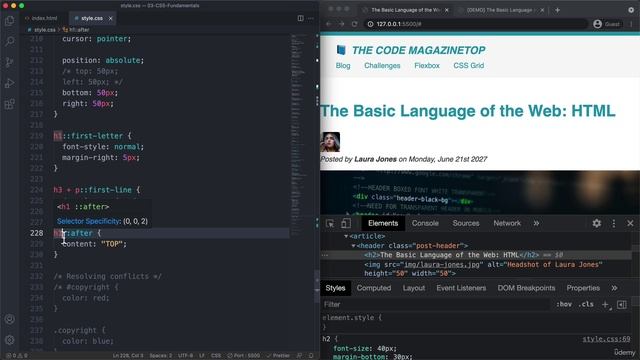Click the Blog navigation link
Image resolution: width=640 pixels, height=360 pixels.
[x=343, y=66]
